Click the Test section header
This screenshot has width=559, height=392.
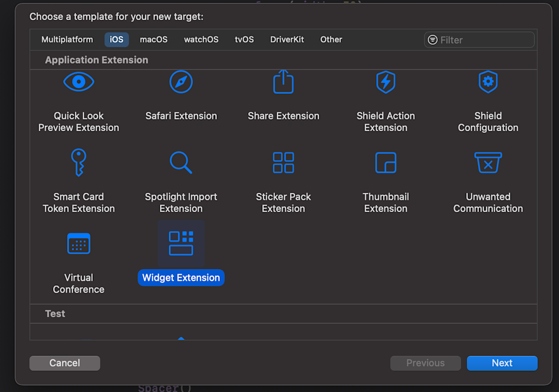[55, 314]
